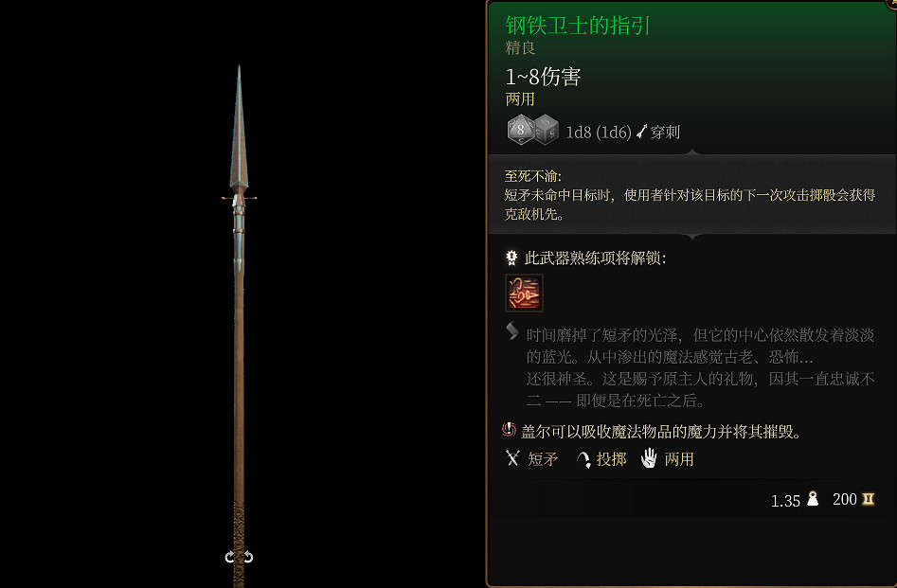Click the rotate arrows under the spear

tap(239, 557)
